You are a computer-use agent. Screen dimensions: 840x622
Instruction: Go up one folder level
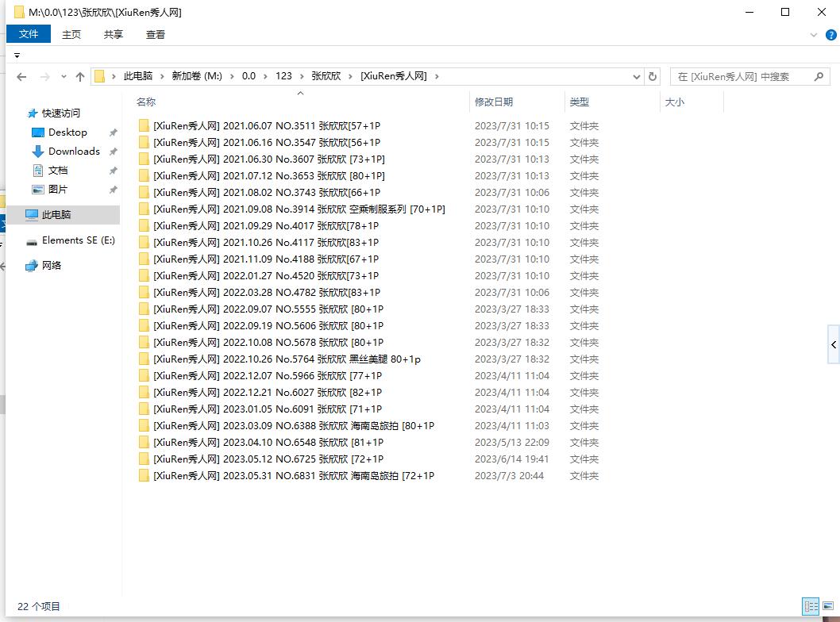pyautogui.click(x=80, y=76)
